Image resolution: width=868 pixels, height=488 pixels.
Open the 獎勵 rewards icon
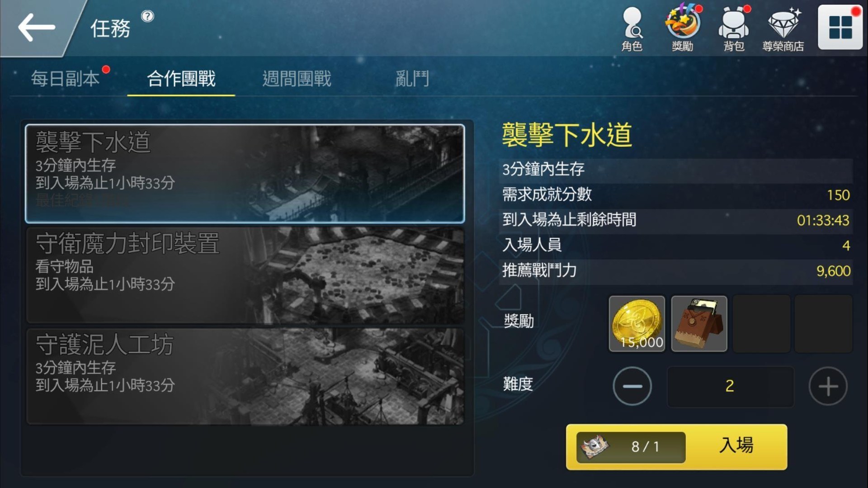tap(683, 29)
